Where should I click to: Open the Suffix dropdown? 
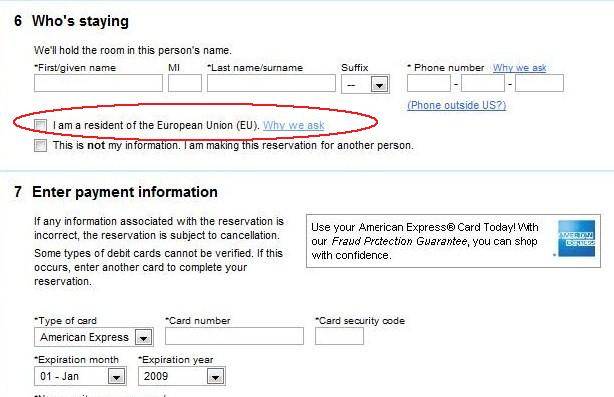point(365,84)
